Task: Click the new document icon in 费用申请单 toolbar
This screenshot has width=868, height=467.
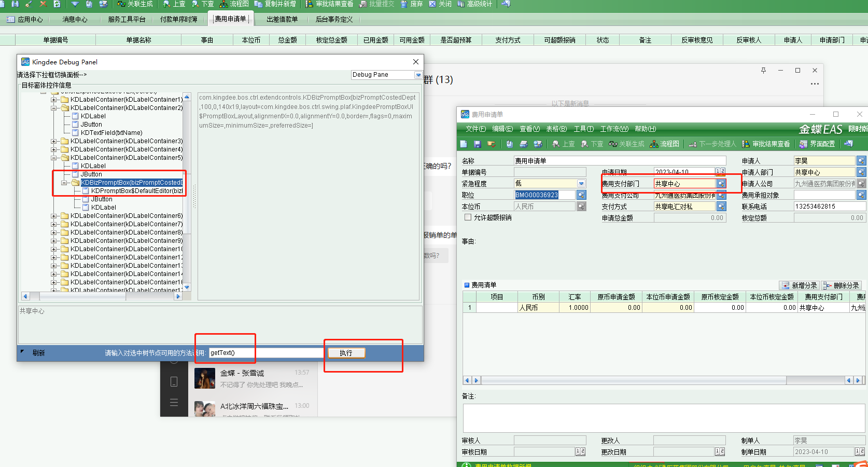Action: (x=464, y=144)
